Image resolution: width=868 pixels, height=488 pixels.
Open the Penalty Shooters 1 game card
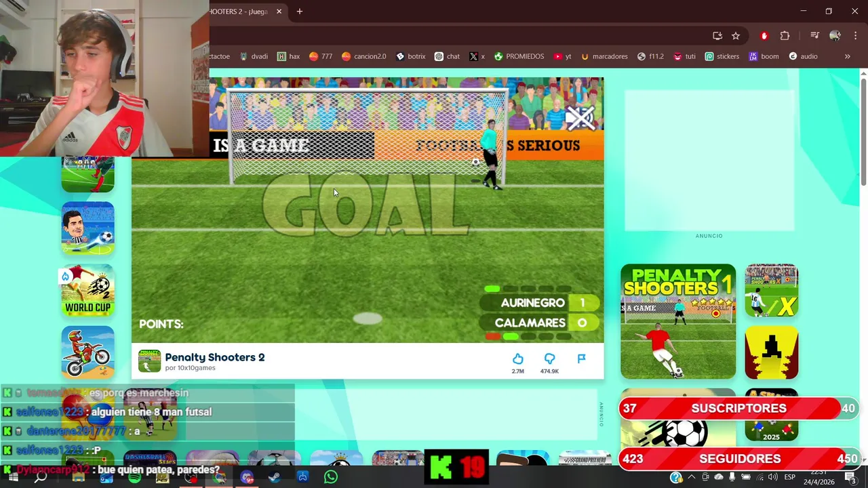(x=678, y=321)
